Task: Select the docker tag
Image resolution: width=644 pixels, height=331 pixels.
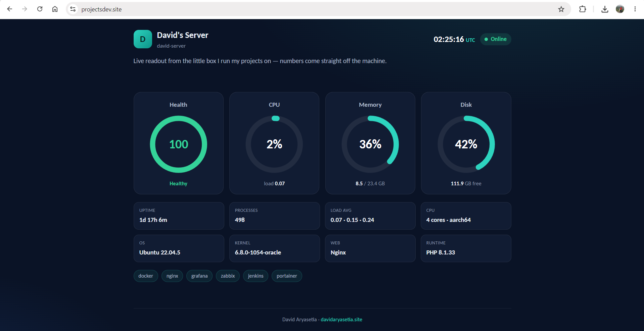Action: click(x=146, y=276)
